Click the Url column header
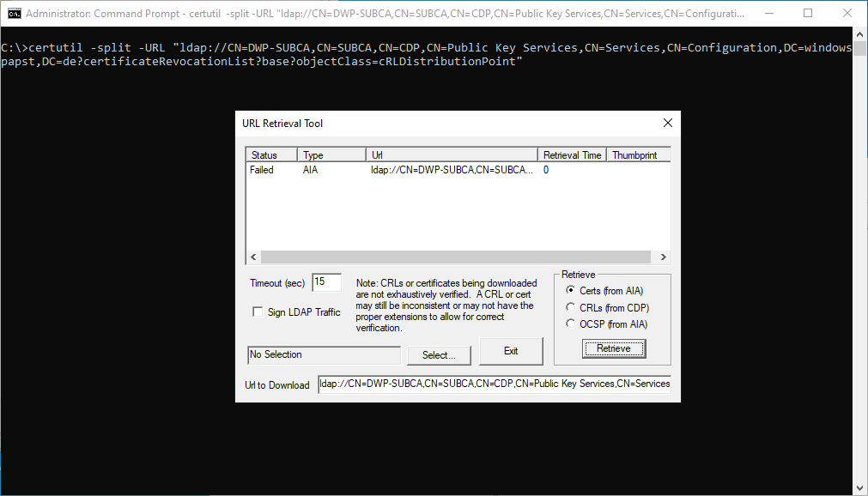868x496 pixels. point(452,155)
